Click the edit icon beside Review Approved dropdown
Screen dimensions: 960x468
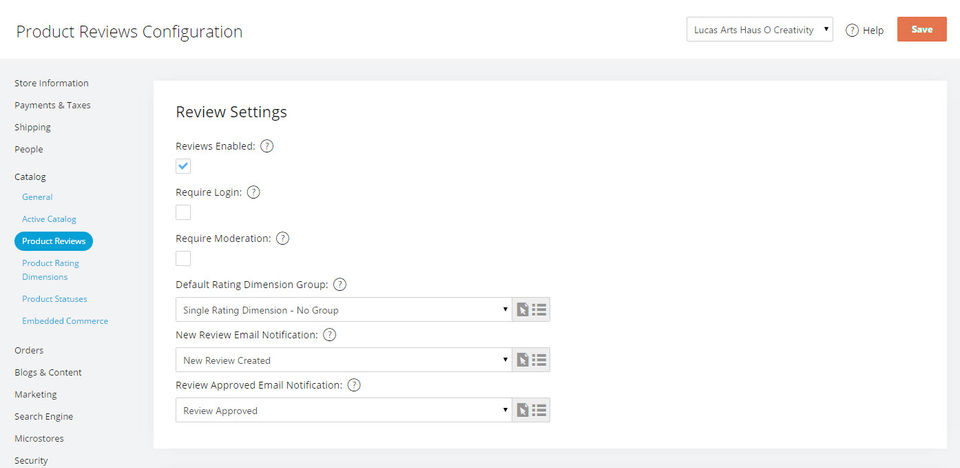click(x=522, y=410)
